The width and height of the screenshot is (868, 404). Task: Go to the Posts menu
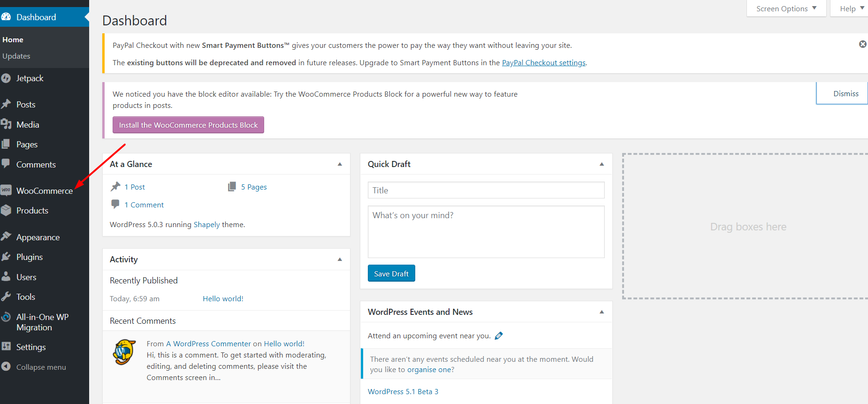click(x=26, y=104)
